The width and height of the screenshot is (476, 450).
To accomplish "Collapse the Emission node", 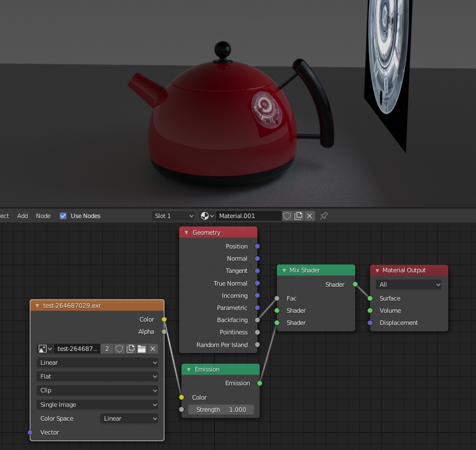I will click(189, 370).
